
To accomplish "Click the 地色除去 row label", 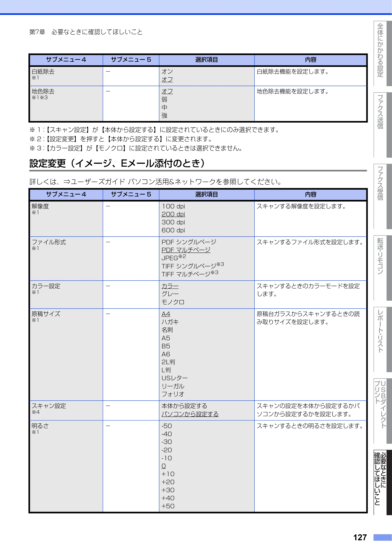I will pyautogui.click(x=43, y=91).
